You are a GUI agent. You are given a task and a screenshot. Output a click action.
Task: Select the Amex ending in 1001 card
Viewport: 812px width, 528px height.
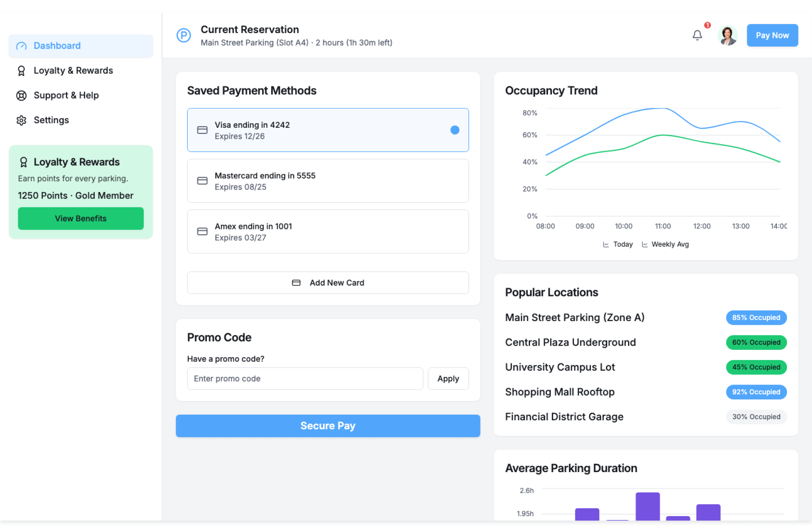pos(328,231)
